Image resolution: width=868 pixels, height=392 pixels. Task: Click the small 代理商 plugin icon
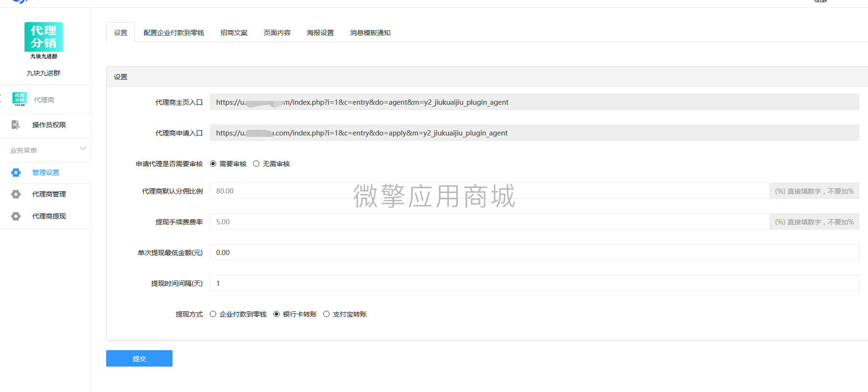[x=20, y=99]
